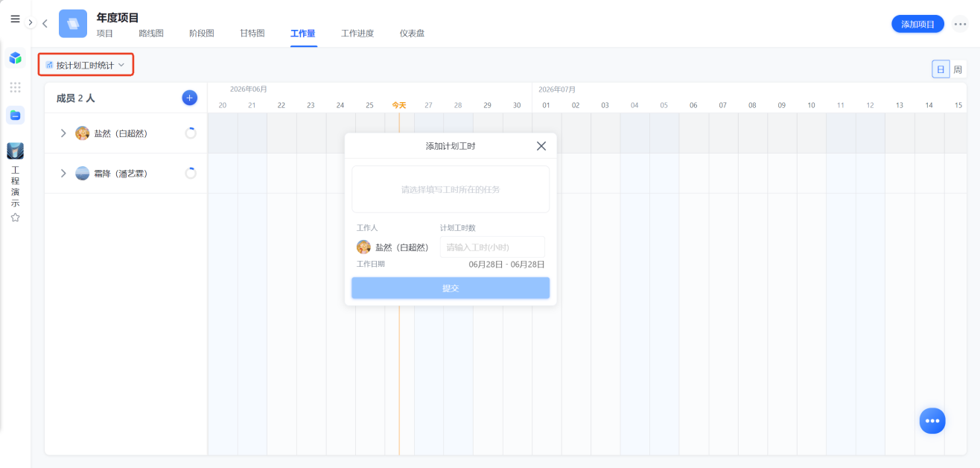Screen dimensions: 980x468
Task: Click 霜降 avatar in the member list
Action: [83, 173]
